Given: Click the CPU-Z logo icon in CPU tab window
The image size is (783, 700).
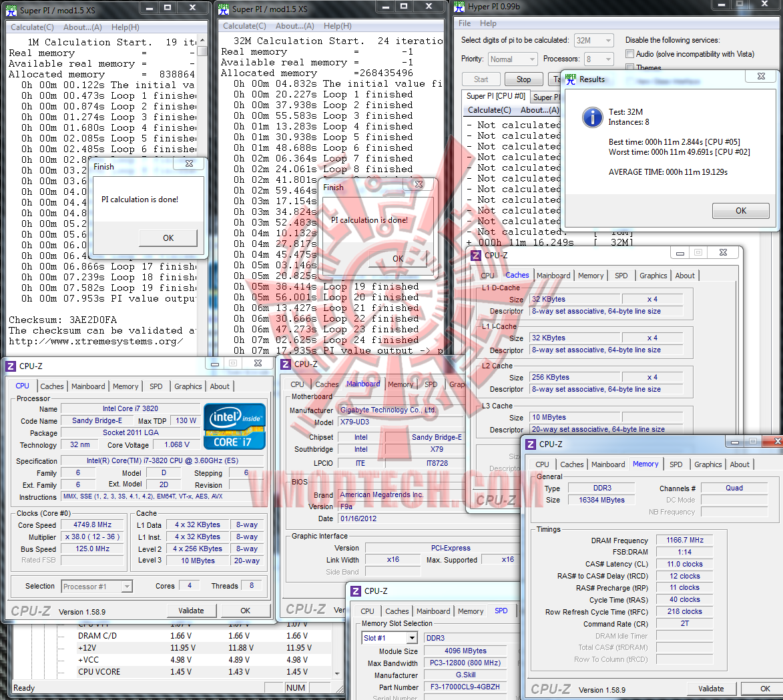Looking at the screenshot, I should [x=11, y=366].
